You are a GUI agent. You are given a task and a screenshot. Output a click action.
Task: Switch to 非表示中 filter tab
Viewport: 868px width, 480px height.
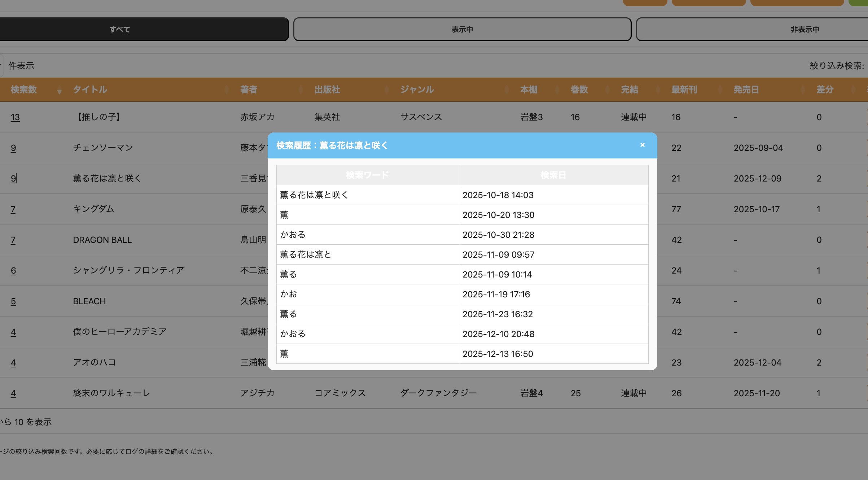(805, 29)
